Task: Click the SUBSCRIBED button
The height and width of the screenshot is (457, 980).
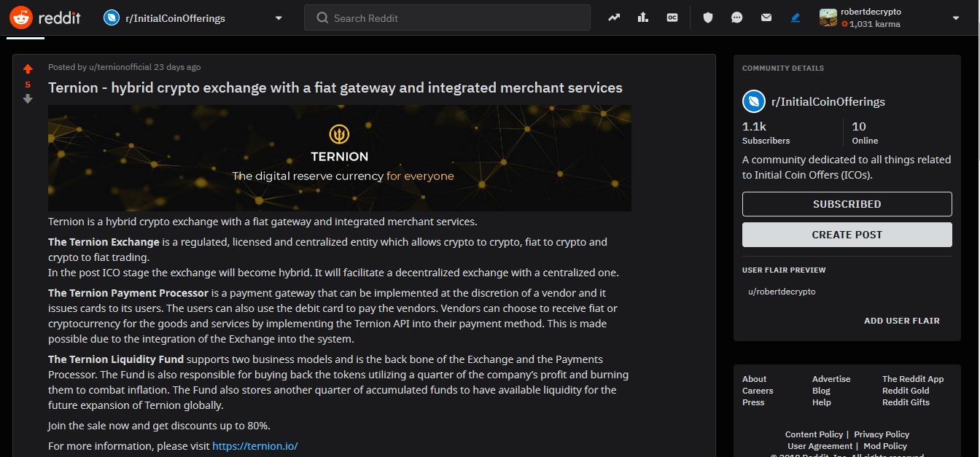Action: coord(847,204)
